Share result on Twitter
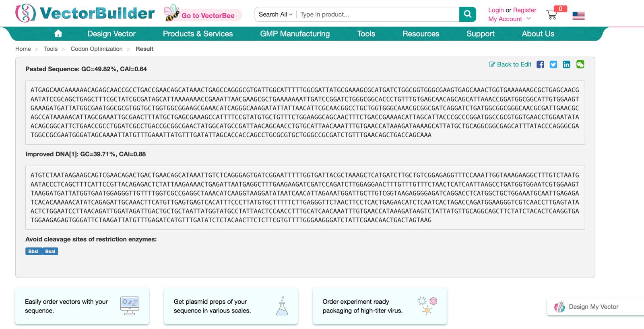This screenshot has width=644, height=329. [553, 64]
